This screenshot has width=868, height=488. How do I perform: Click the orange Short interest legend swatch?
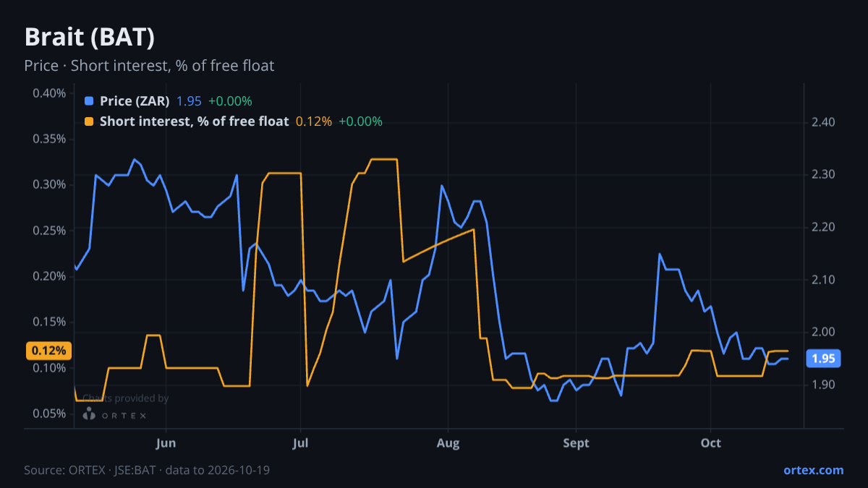89,121
